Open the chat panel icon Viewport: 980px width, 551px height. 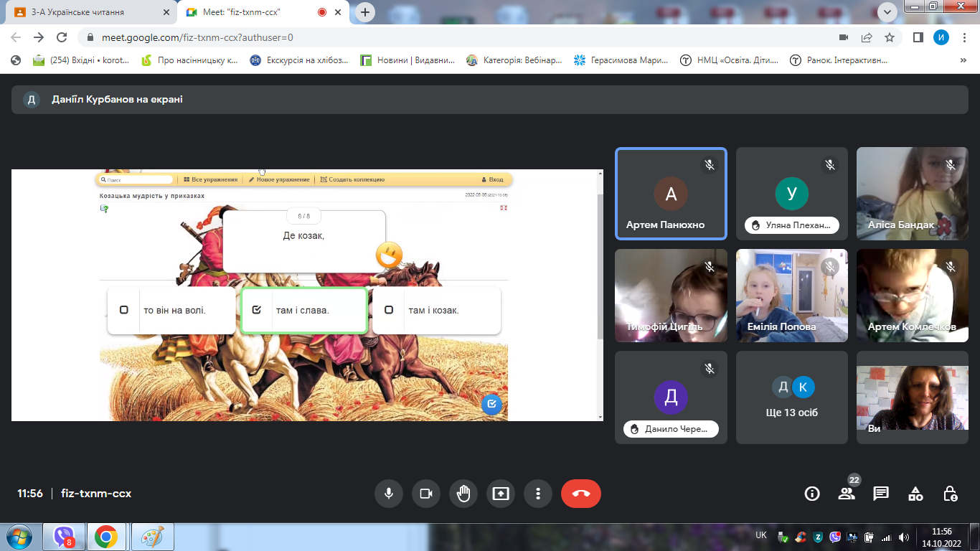(x=881, y=494)
